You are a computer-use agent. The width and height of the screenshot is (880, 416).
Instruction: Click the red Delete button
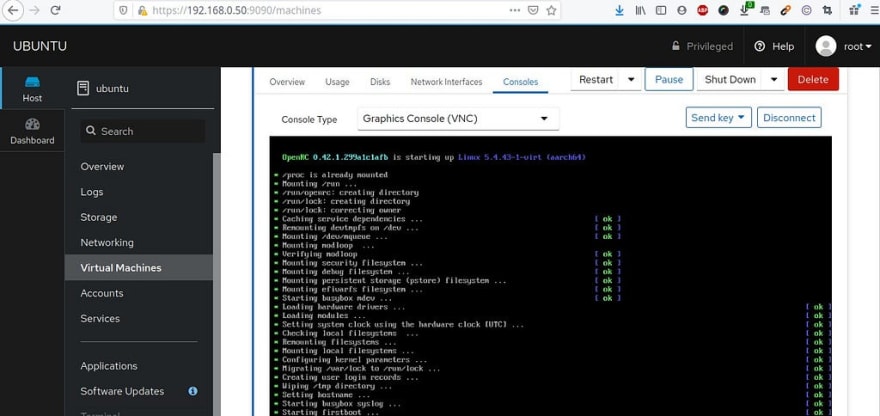tap(813, 80)
